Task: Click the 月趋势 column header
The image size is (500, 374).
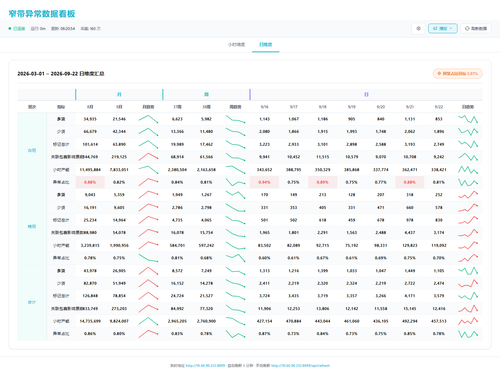Action: point(148,107)
